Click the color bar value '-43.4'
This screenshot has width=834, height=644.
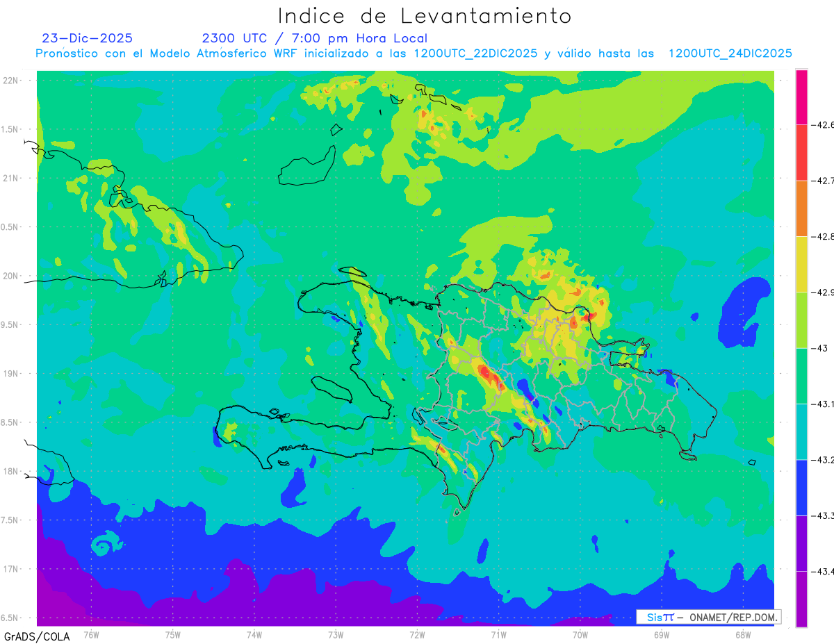(822, 571)
